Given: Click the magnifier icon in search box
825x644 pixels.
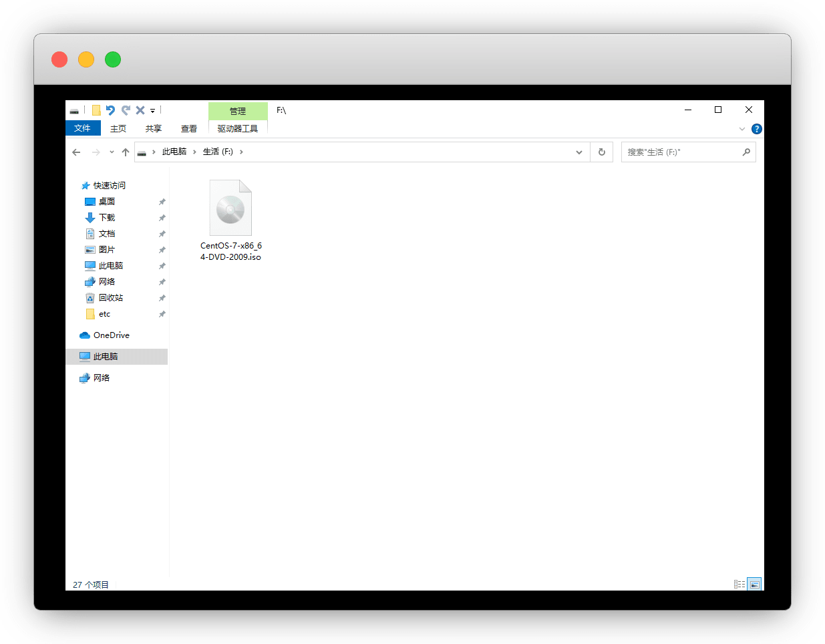Looking at the screenshot, I should (x=746, y=152).
